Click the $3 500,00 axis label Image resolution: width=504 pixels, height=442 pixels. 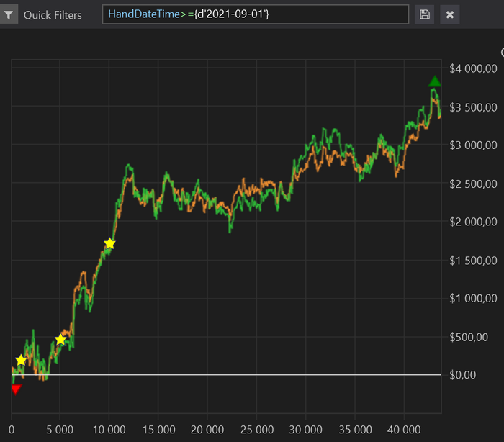[473, 107]
